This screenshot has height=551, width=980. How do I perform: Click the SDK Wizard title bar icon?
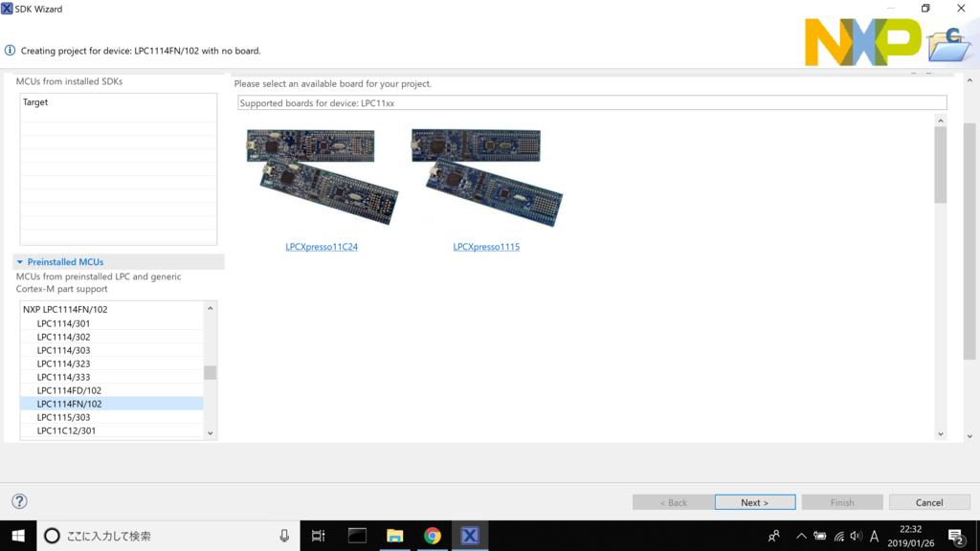pyautogui.click(x=7, y=9)
